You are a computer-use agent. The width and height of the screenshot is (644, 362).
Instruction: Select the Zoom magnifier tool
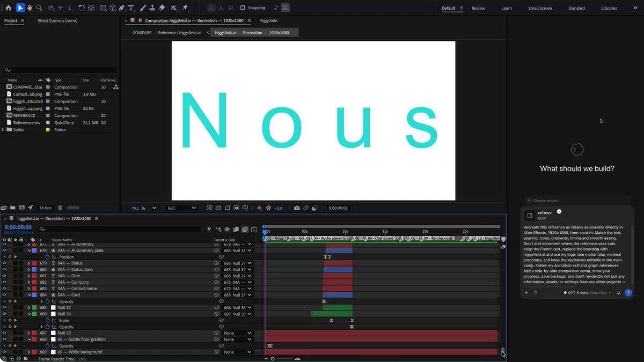39,8
